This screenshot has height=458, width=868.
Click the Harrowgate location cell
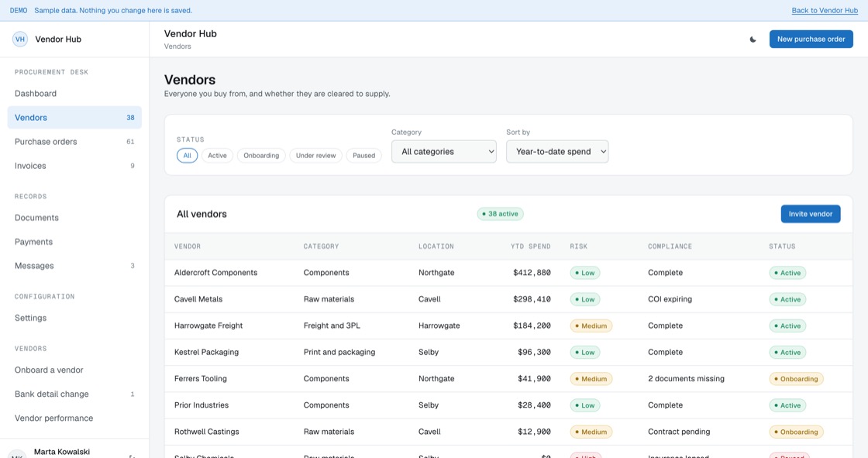pos(439,326)
